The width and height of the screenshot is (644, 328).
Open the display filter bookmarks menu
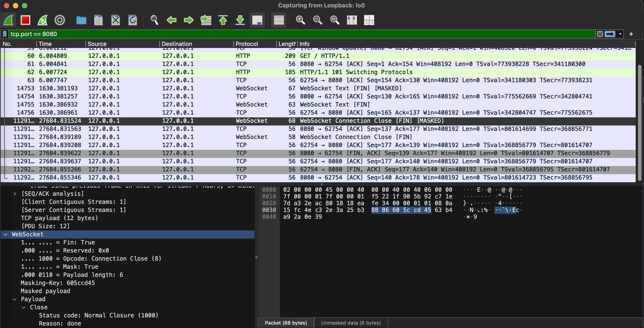pos(5,34)
